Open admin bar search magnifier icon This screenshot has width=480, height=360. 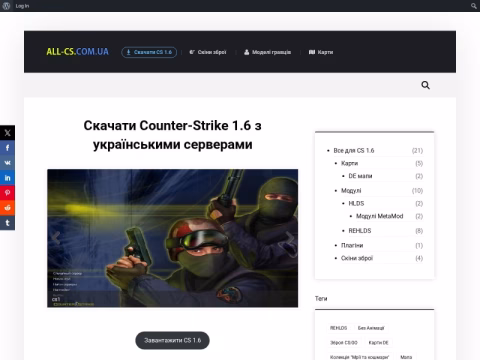click(x=473, y=6)
